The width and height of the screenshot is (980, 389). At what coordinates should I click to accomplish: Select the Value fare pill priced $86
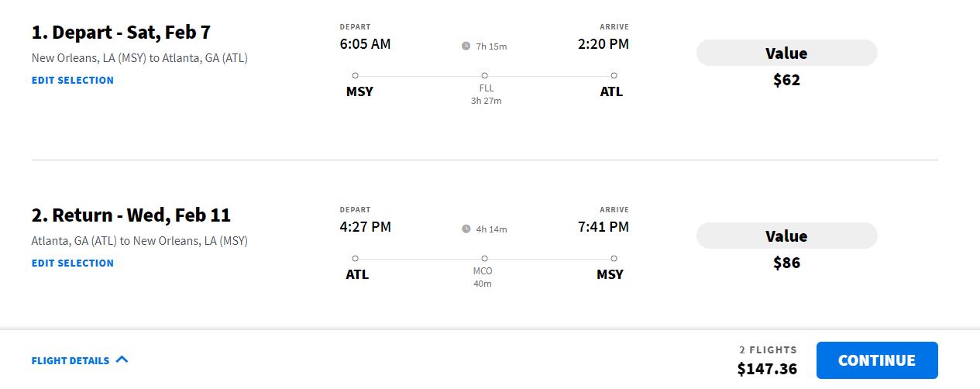click(786, 236)
